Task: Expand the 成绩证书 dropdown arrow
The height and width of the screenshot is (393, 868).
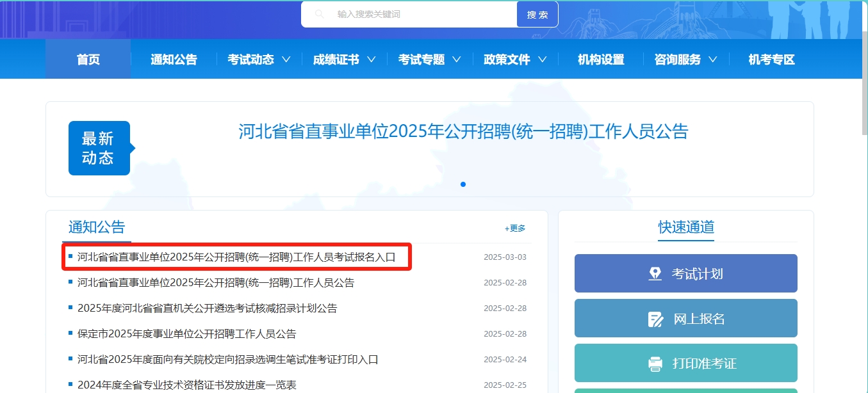Action: [x=372, y=60]
